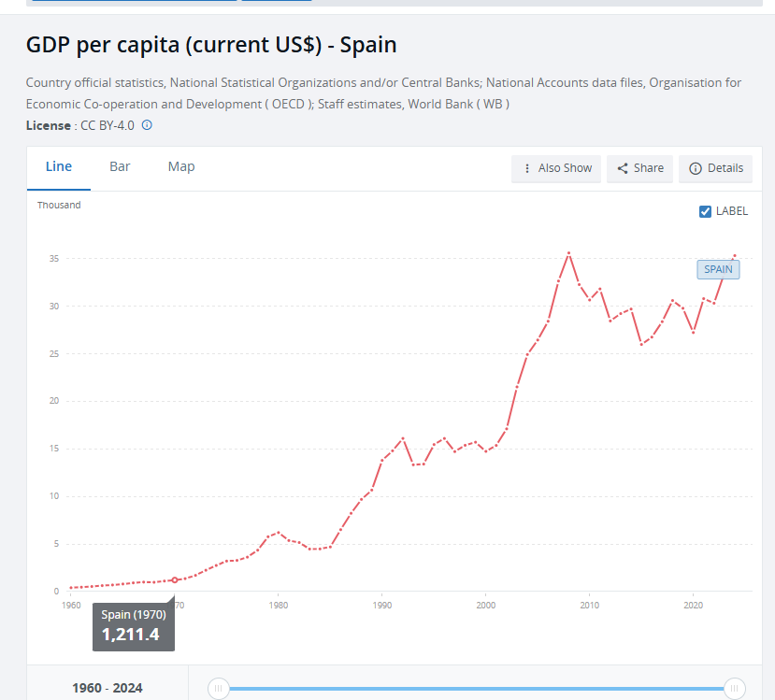Click the Thousand axis unit label

tap(59, 205)
